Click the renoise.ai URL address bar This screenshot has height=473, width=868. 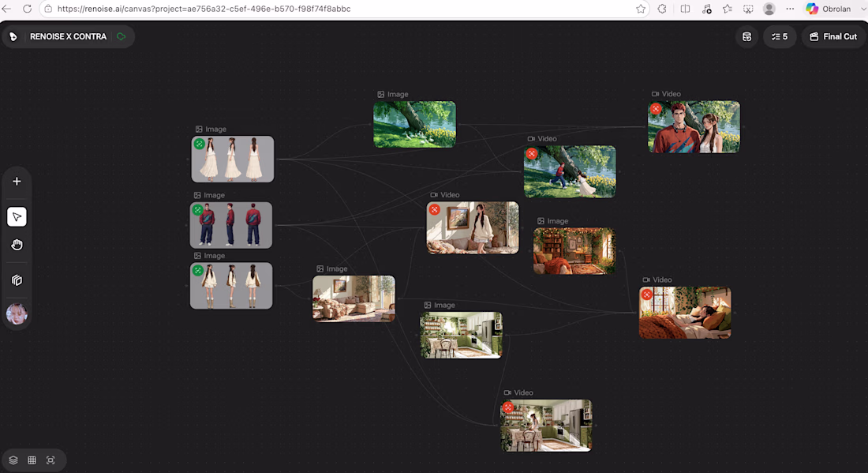204,9
